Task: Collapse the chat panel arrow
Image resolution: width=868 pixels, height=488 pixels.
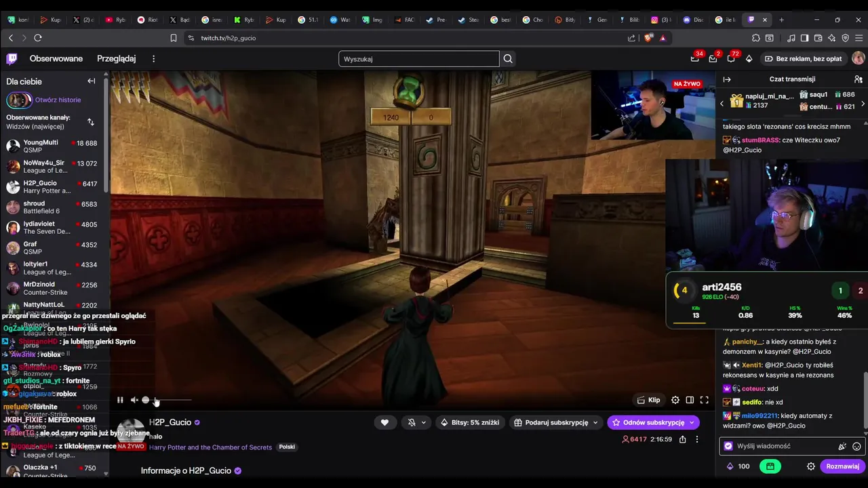Action: [727, 79]
